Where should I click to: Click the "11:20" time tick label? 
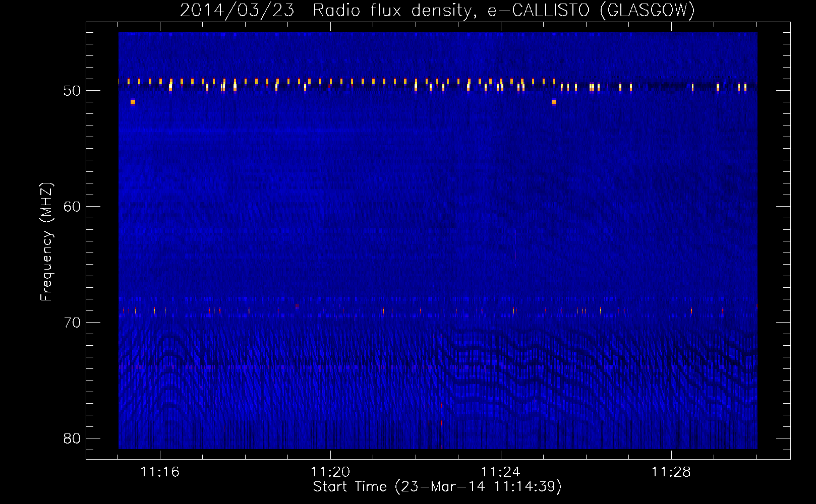(x=330, y=472)
